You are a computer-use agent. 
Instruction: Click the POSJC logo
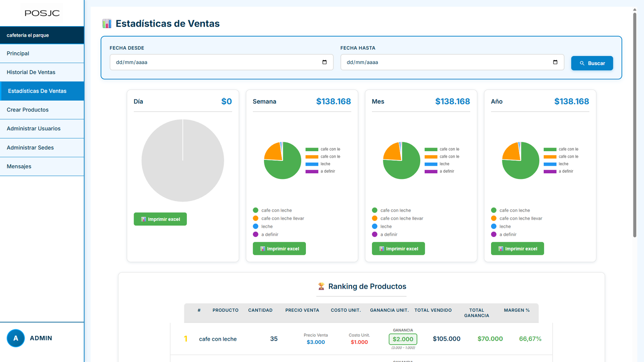[x=42, y=13]
